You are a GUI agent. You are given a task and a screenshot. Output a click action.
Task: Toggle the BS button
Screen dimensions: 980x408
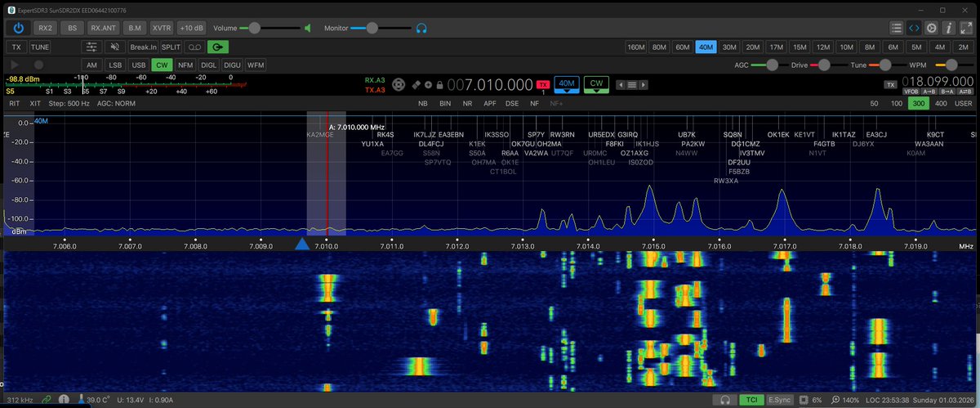coord(72,28)
